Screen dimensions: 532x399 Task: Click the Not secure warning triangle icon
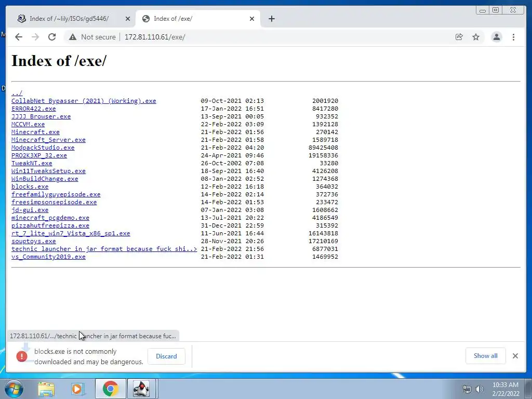click(x=73, y=37)
